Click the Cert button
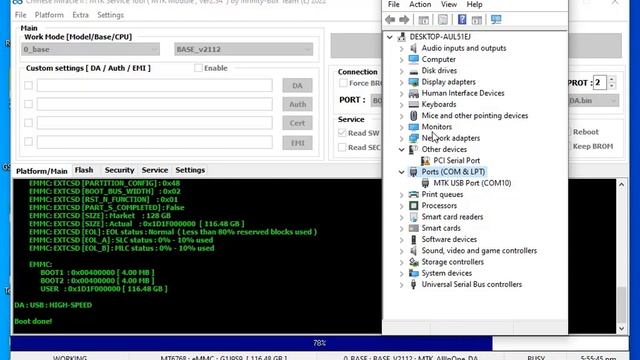Image resolution: width=640 pixels, height=360 pixels. coord(297,123)
